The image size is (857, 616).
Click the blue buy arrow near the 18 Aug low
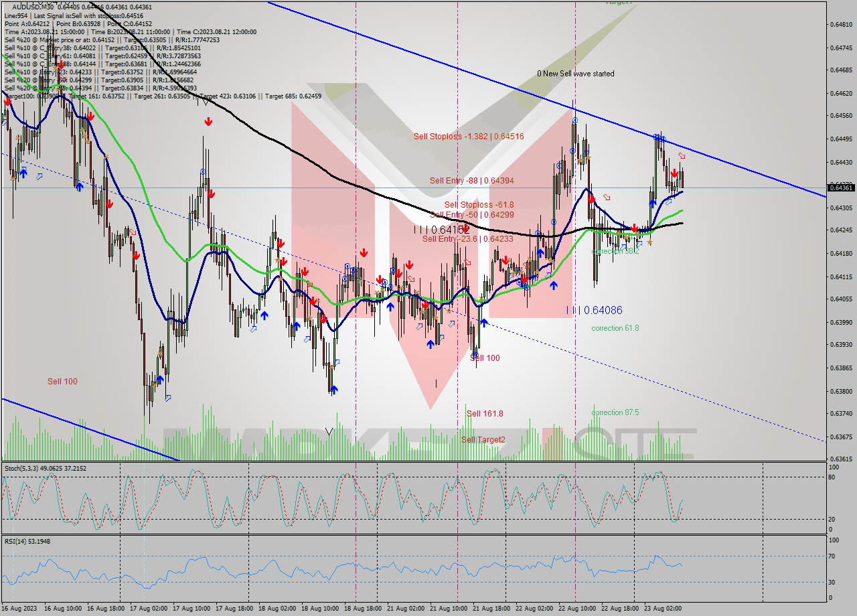pos(335,388)
